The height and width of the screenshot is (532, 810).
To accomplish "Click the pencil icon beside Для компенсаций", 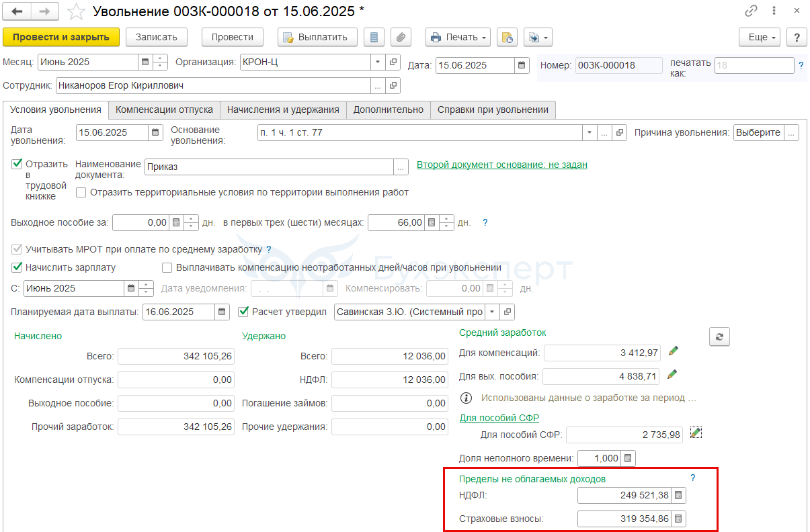I will pyautogui.click(x=673, y=351).
